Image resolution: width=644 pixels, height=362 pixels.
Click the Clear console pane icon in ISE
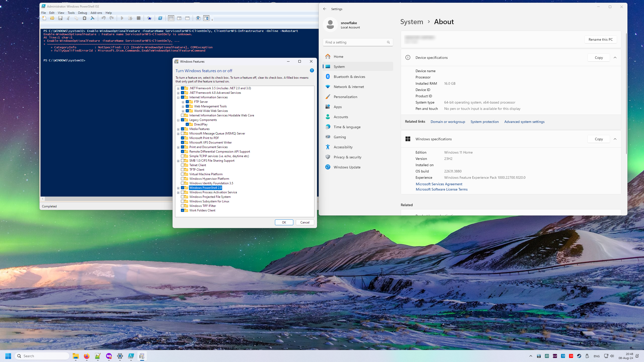pos(93,18)
